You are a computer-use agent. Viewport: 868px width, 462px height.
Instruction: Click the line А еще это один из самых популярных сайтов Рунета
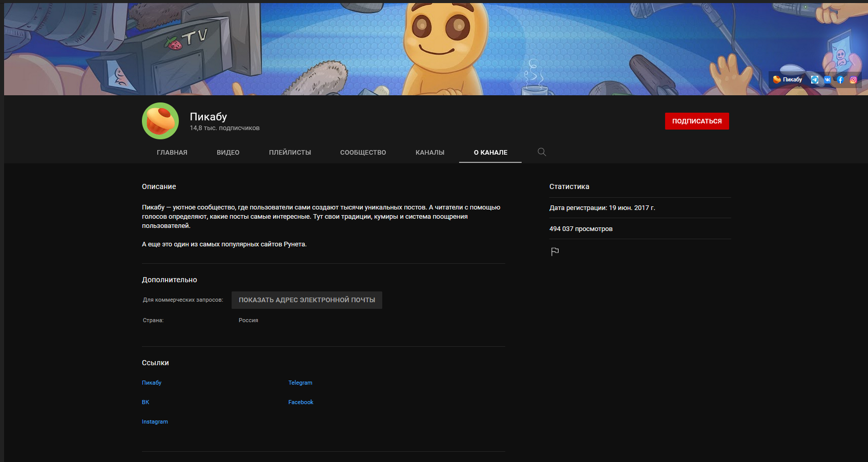tap(224, 244)
